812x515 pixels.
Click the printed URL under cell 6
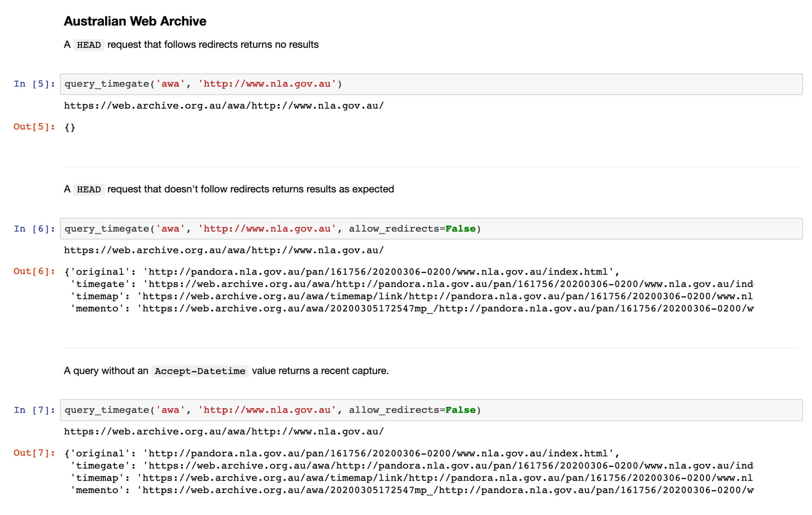pos(224,250)
